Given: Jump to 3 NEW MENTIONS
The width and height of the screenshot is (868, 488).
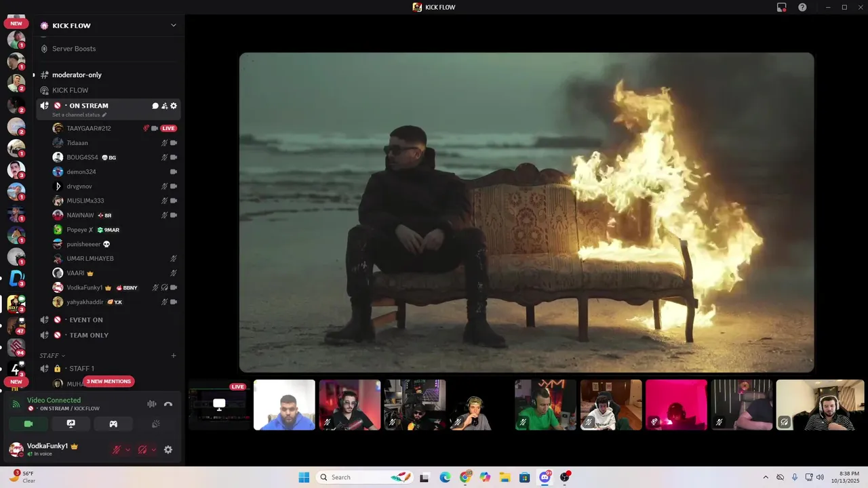Looking at the screenshot, I should click(x=108, y=382).
